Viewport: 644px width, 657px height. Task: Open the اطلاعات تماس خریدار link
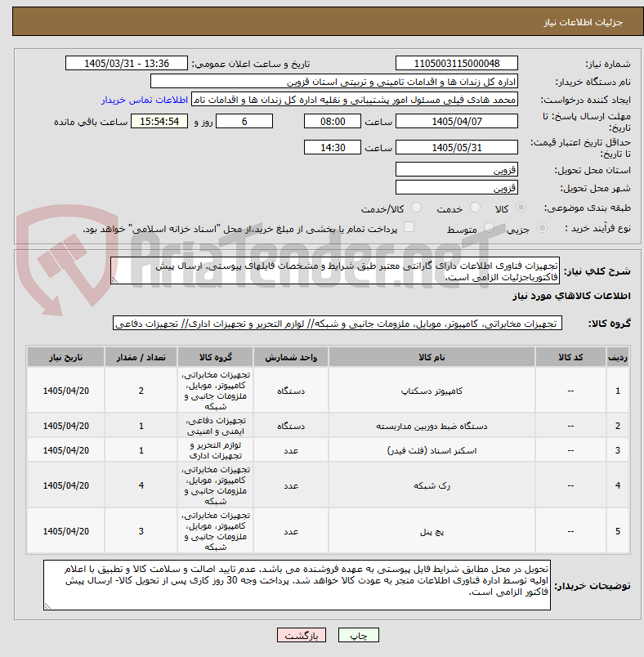pyautogui.click(x=145, y=100)
